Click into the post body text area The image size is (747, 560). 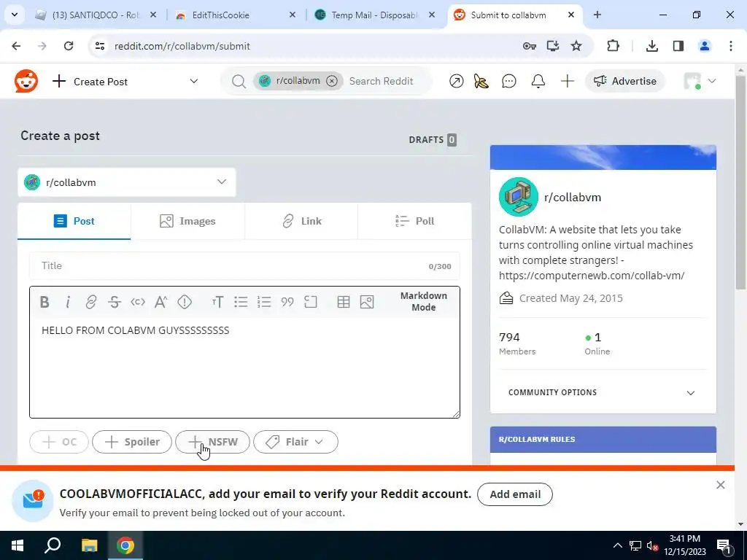[x=244, y=367]
